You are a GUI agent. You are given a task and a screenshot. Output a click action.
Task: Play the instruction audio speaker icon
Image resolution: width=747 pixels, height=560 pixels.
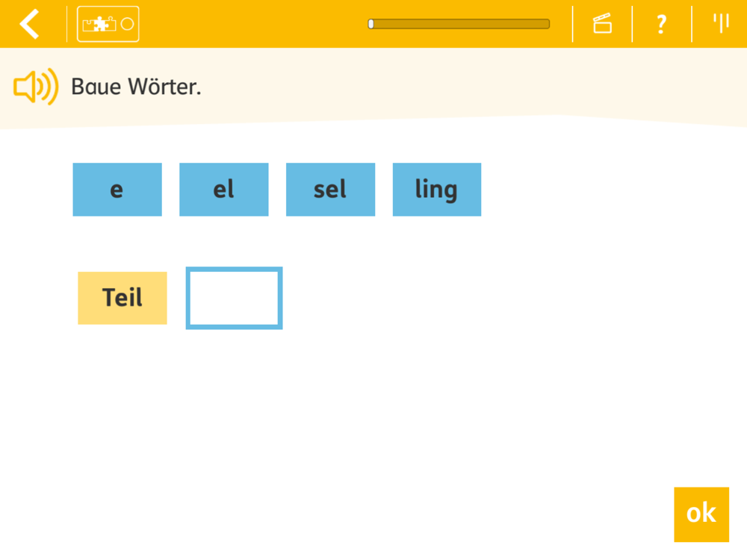(x=36, y=87)
